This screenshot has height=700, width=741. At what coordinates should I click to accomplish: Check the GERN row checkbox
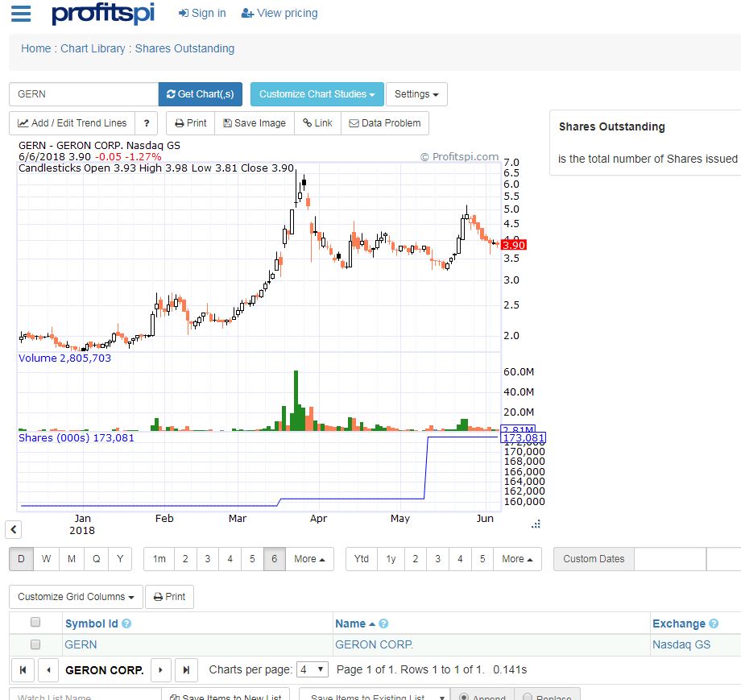pyautogui.click(x=35, y=644)
